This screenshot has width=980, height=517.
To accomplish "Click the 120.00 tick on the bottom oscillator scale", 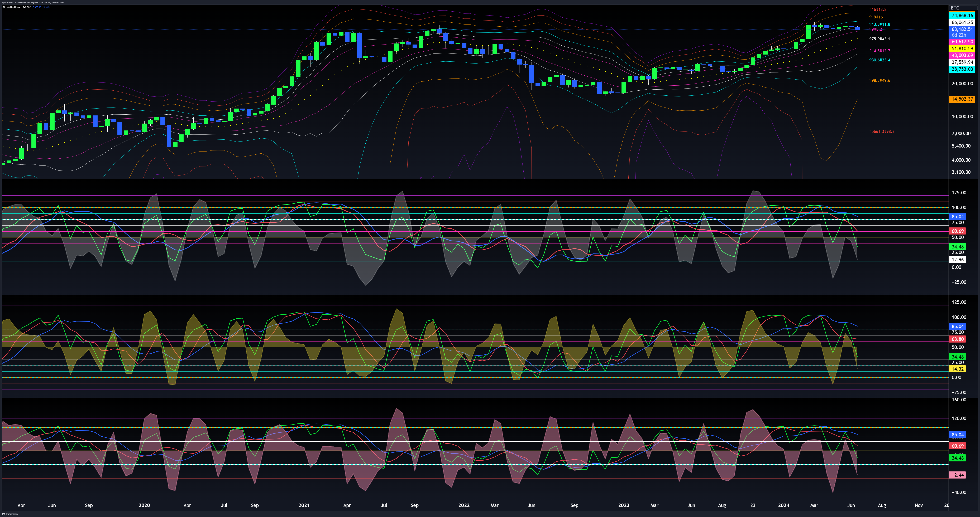I will coord(959,418).
